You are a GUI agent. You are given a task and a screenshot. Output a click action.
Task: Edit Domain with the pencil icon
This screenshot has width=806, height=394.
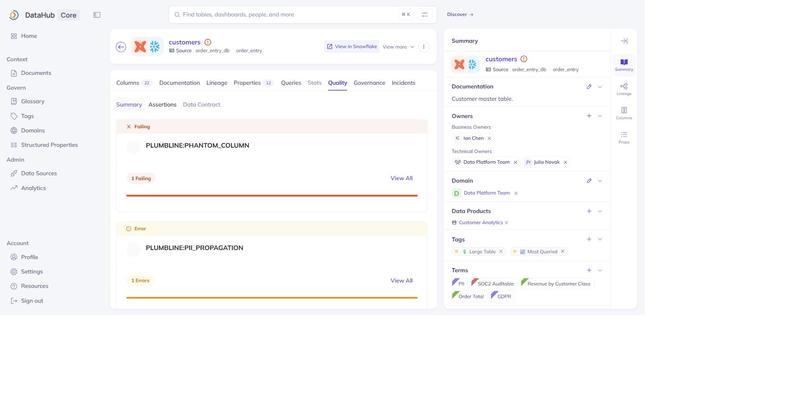[x=589, y=181]
